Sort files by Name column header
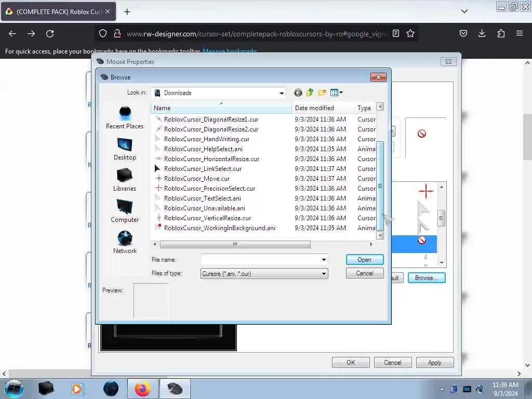 [x=221, y=108]
